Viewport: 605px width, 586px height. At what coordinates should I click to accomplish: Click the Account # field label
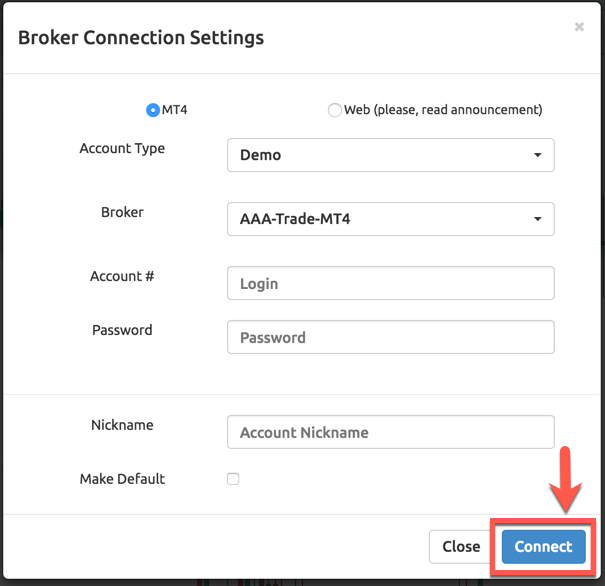pos(122,276)
